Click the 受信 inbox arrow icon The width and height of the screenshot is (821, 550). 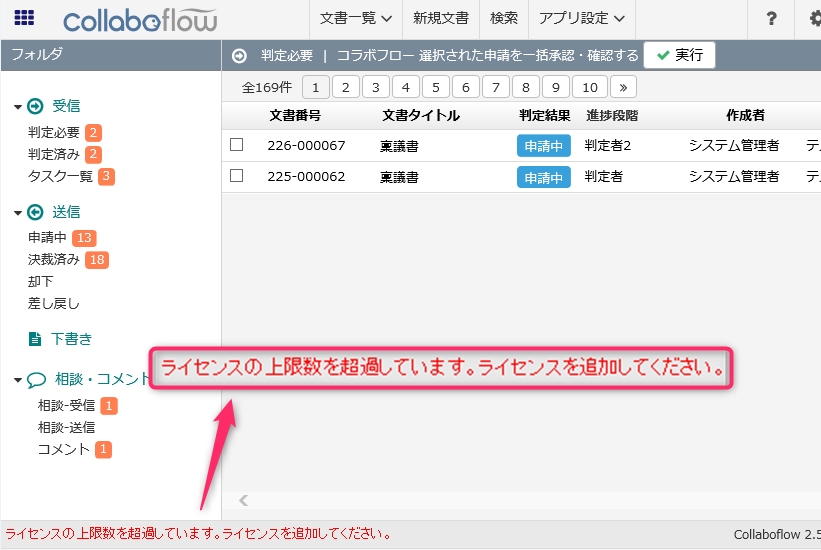coord(35,106)
